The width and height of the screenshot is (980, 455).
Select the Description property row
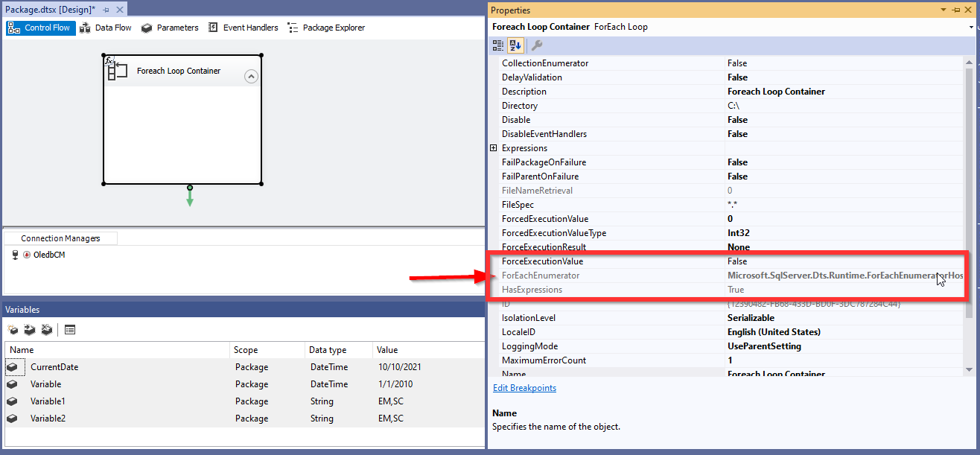click(731, 92)
